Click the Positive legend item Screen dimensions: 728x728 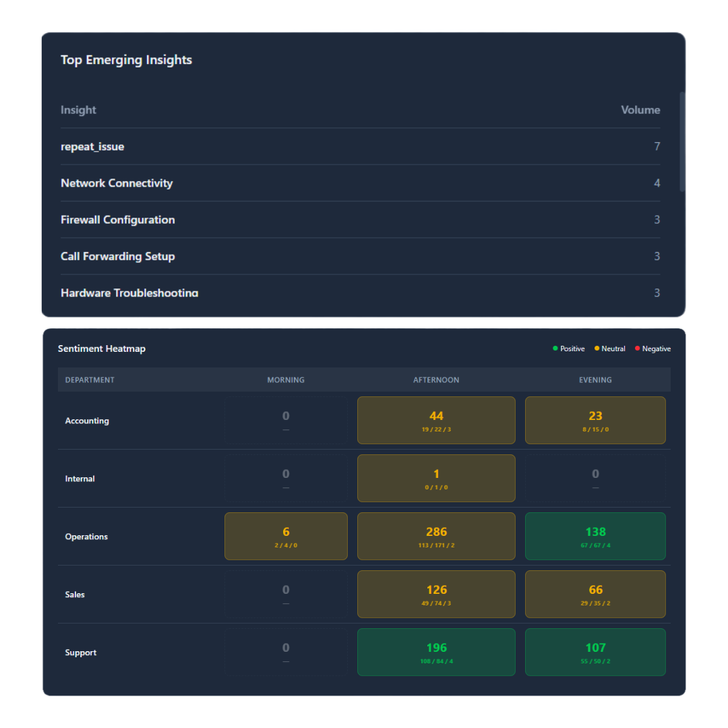coord(569,348)
